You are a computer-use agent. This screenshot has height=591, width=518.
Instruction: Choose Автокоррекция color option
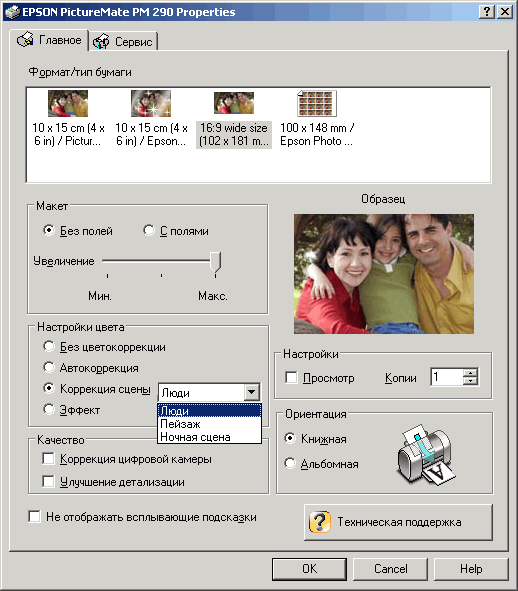[x=49, y=367]
